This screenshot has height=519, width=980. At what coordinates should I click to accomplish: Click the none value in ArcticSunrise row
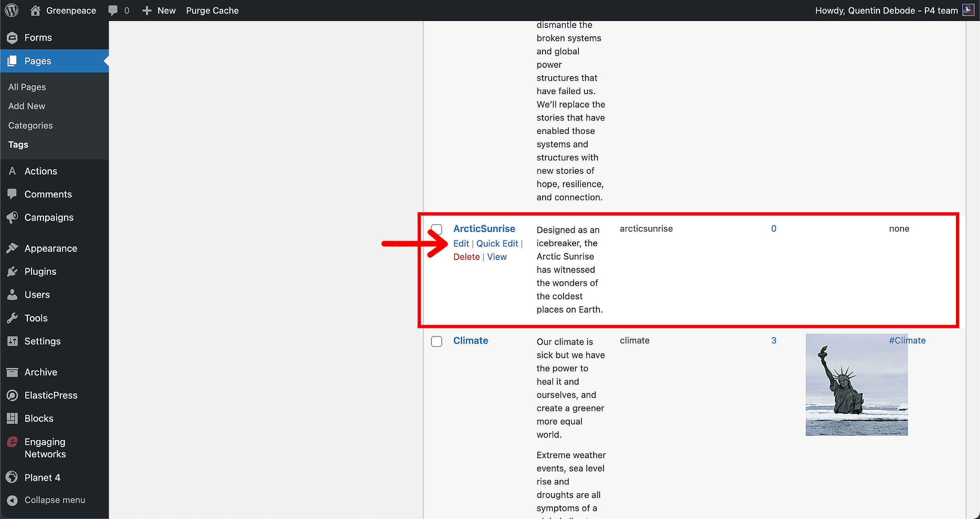[x=899, y=228]
